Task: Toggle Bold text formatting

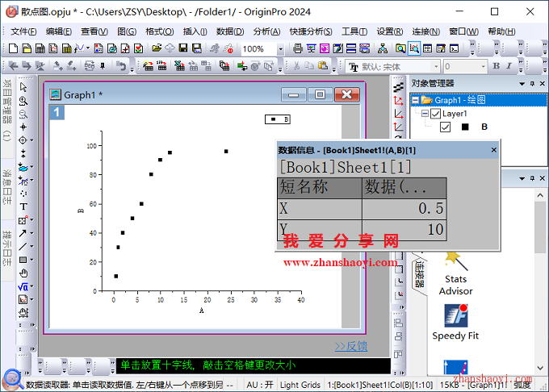Action: pos(497,66)
